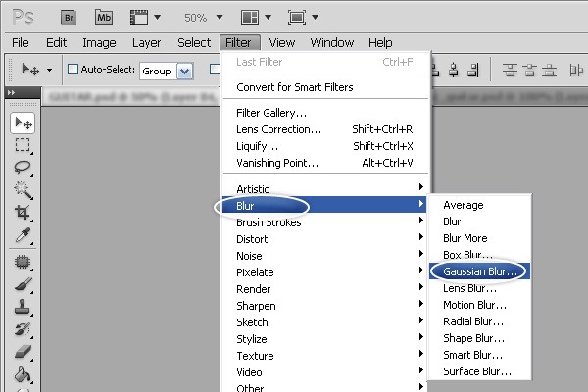This screenshot has height=392, width=588.
Task: Click Align horizontal centers icon
Action: click(x=454, y=70)
